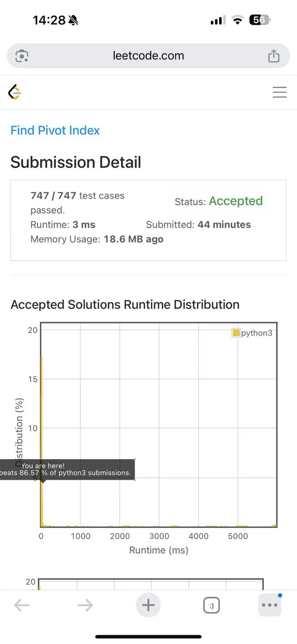Tap the tall yellow runtime distribution bar

tap(41, 441)
